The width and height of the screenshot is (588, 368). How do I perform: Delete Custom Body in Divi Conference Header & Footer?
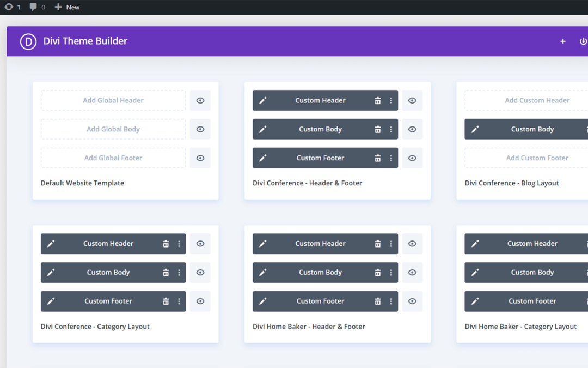coord(377,130)
